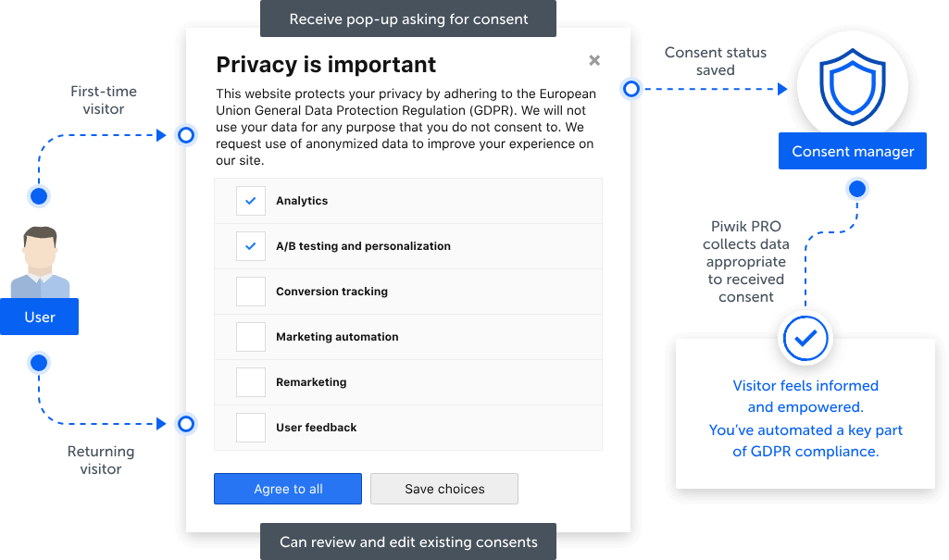Enable the Conversion tracking checkbox
The image size is (949, 560).
point(251,292)
